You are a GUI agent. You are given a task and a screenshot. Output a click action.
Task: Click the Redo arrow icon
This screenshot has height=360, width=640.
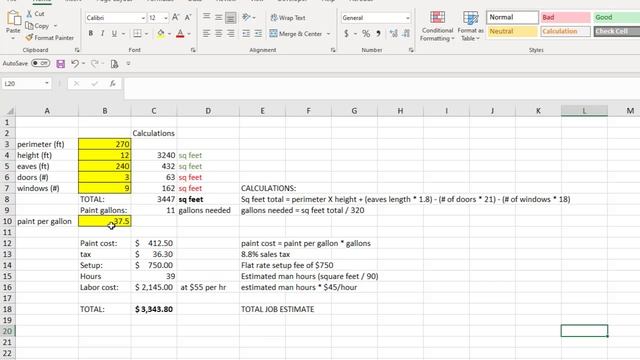pos(95,64)
